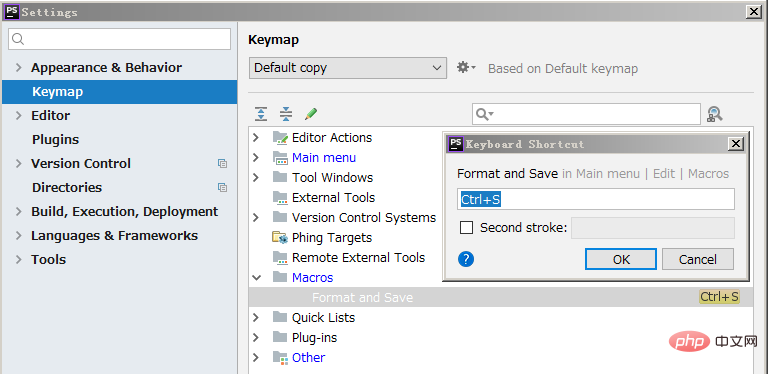Image resolution: width=768 pixels, height=374 pixels.
Task: Open the Default copy keymap dropdown
Action: (348, 68)
